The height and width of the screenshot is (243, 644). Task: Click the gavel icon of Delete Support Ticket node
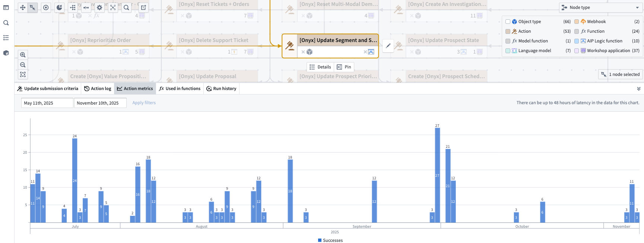tap(169, 46)
